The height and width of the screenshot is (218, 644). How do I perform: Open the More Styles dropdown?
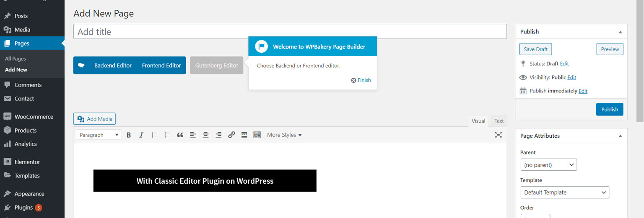284,135
